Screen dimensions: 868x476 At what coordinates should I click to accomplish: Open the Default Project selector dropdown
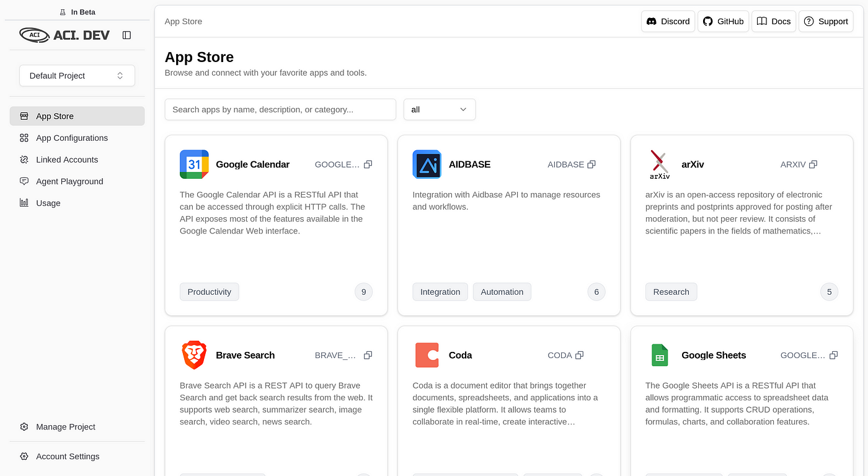point(77,76)
